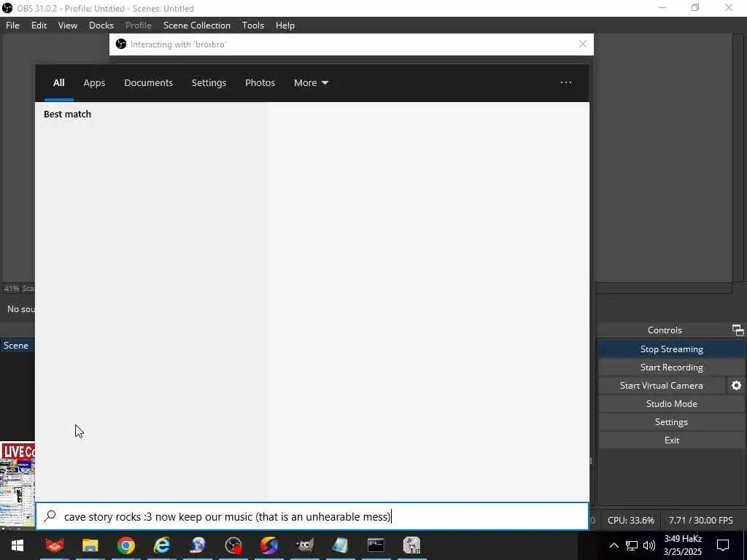
Task: Switch to the Photos search tab
Action: (260, 83)
